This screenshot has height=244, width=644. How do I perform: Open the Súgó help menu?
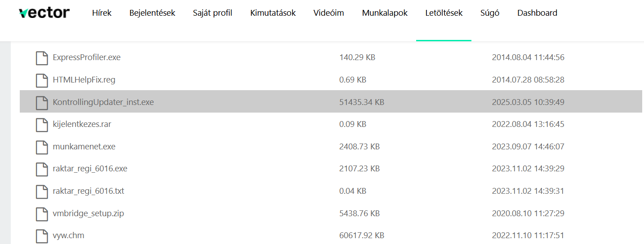pos(490,13)
